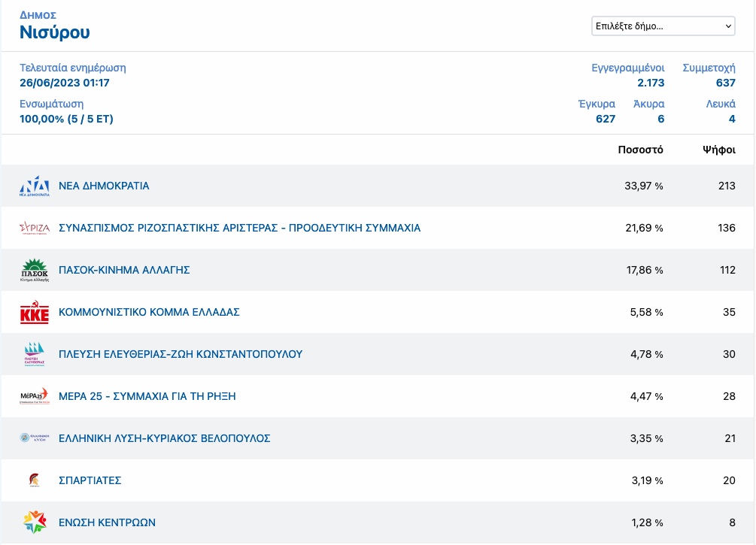Click the 8 votes cell
The width and height of the screenshot is (756, 545).
[733, 523]
